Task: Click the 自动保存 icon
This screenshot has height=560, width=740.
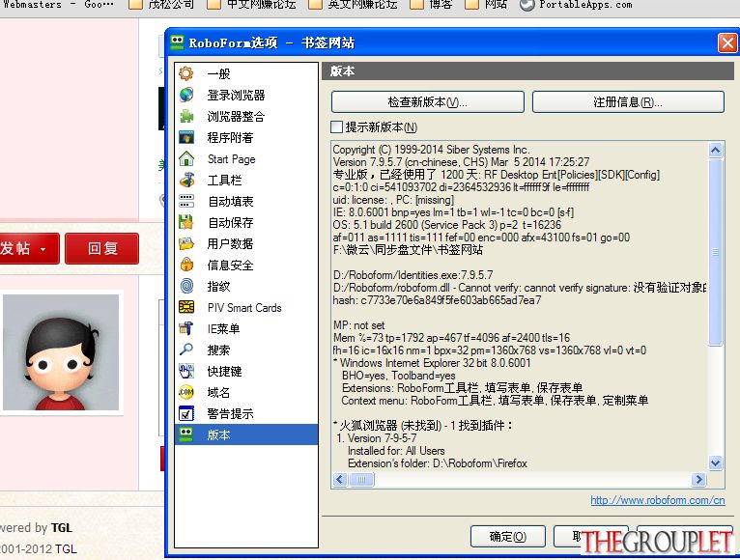Action: click(186, 222)
